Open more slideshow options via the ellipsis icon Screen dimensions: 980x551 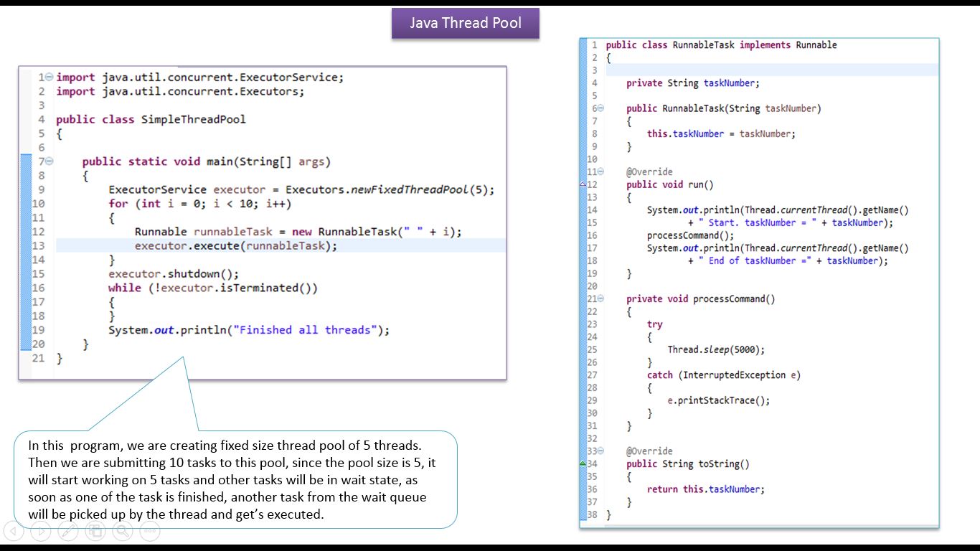(x=149, y=532)
